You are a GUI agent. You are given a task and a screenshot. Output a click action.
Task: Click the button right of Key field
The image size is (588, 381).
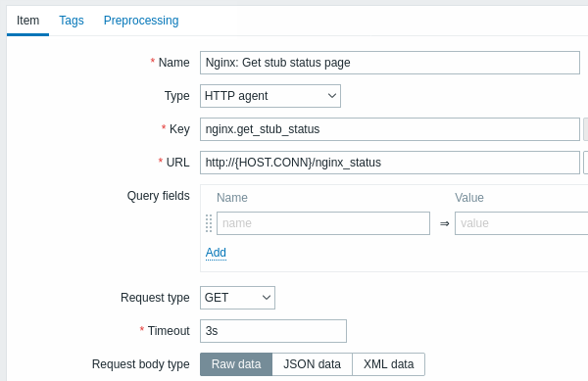tap(585, 129)
